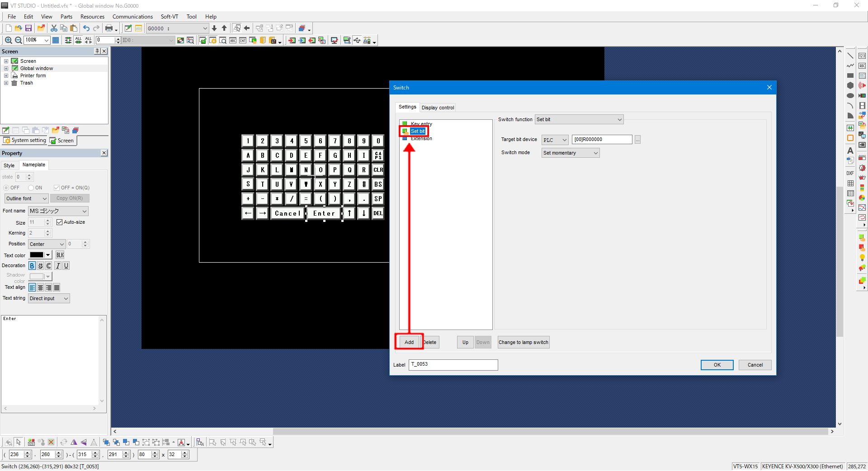Open the Font name dropdown
The height and width of the screenshot is (471, 868).
pos(84,211)
